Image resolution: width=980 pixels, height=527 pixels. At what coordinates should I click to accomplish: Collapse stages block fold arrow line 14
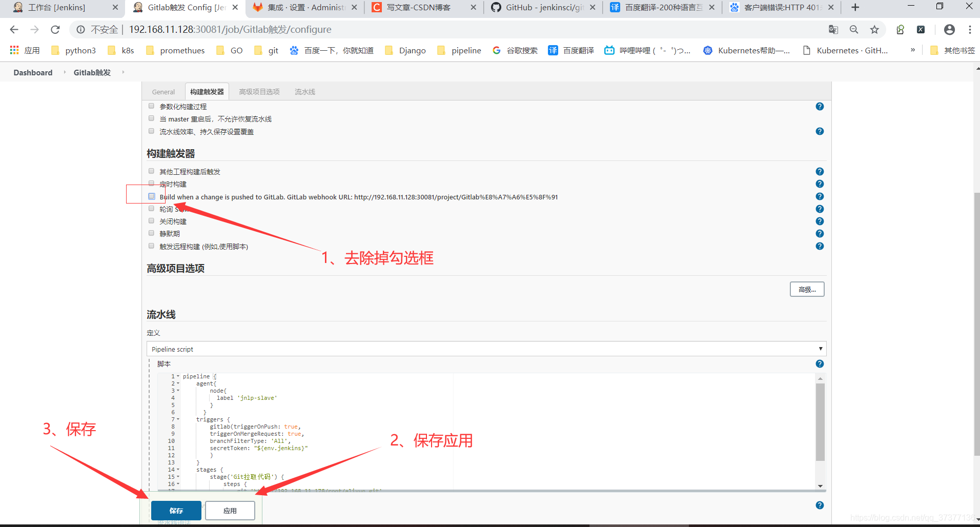tap(178, 470)
